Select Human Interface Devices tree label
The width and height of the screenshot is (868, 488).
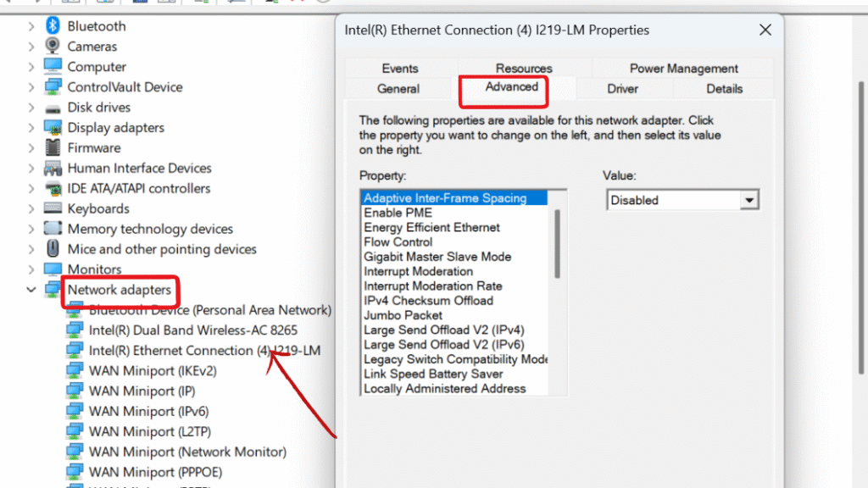[140, 169]
